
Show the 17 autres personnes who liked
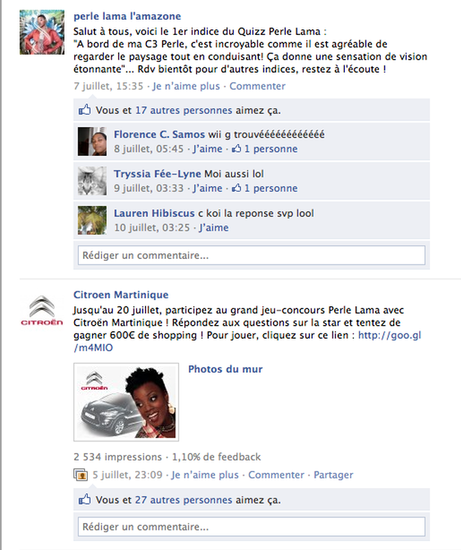(x=184, y=110)
